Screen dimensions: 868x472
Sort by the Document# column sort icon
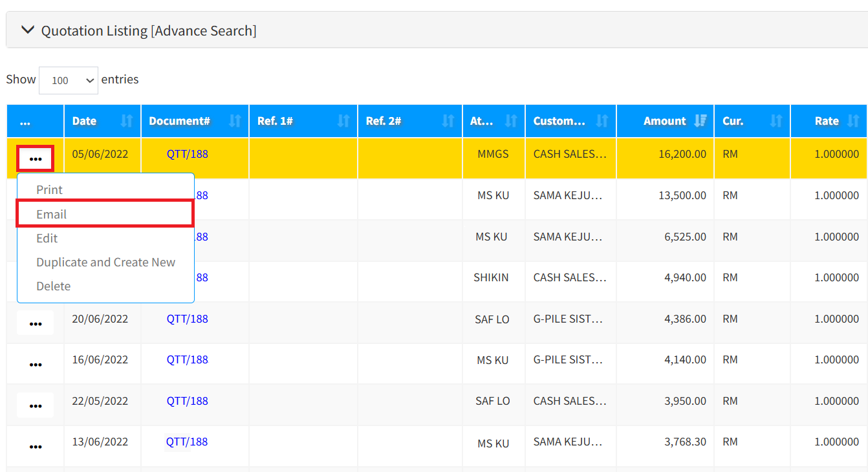point(235,121)
